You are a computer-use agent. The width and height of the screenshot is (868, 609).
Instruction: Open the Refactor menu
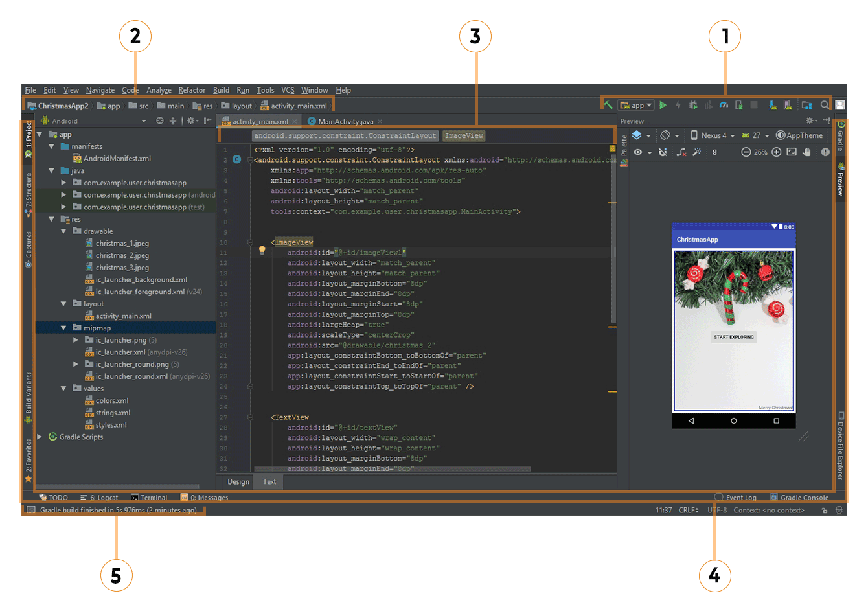click(x=192, y=90)
